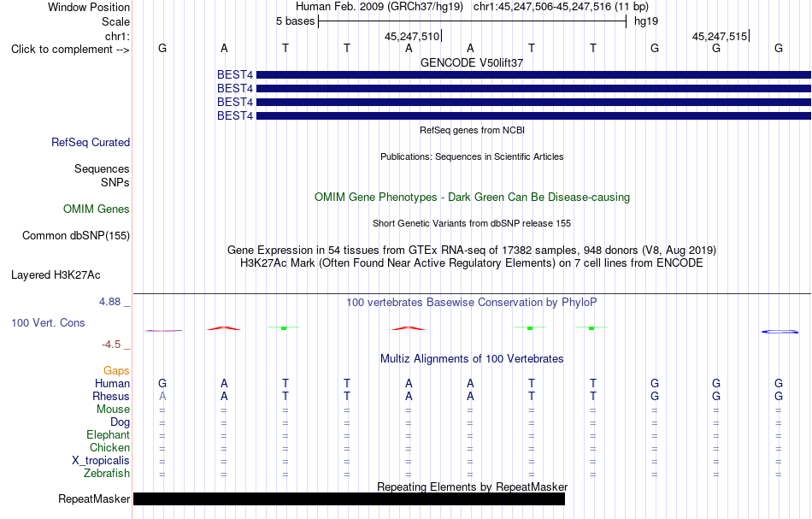Click the "5 bases" scale label

[295, 21]
